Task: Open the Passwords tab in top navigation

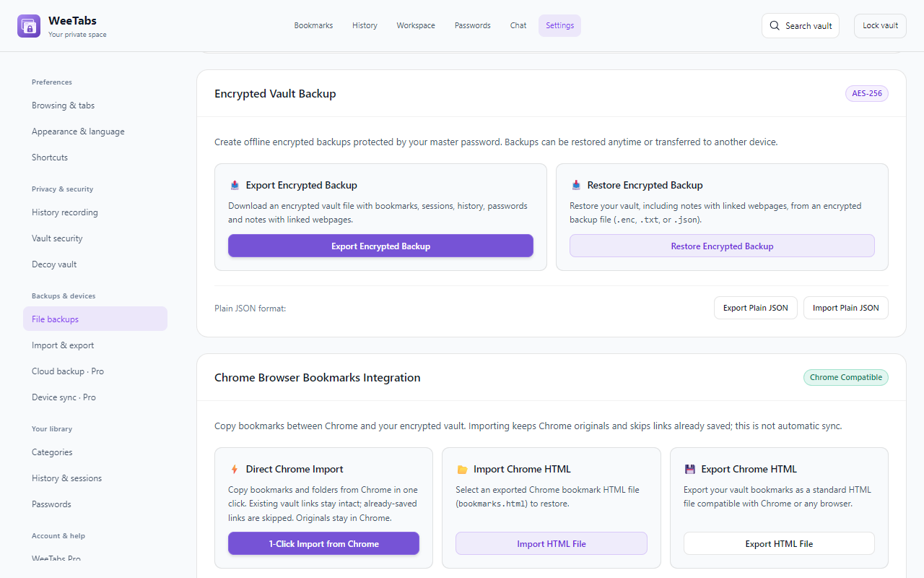Action: pyautogui.click(x=473, y=26)
